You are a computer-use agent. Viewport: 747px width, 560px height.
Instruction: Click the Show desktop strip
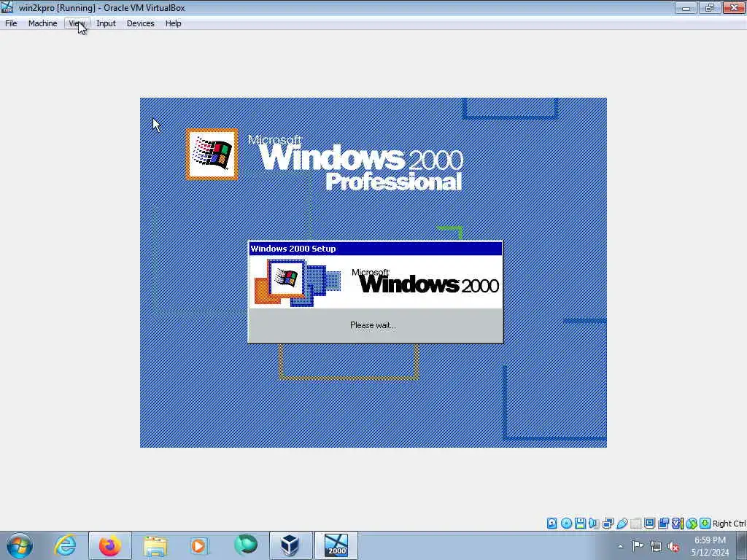tap(742, 545)
